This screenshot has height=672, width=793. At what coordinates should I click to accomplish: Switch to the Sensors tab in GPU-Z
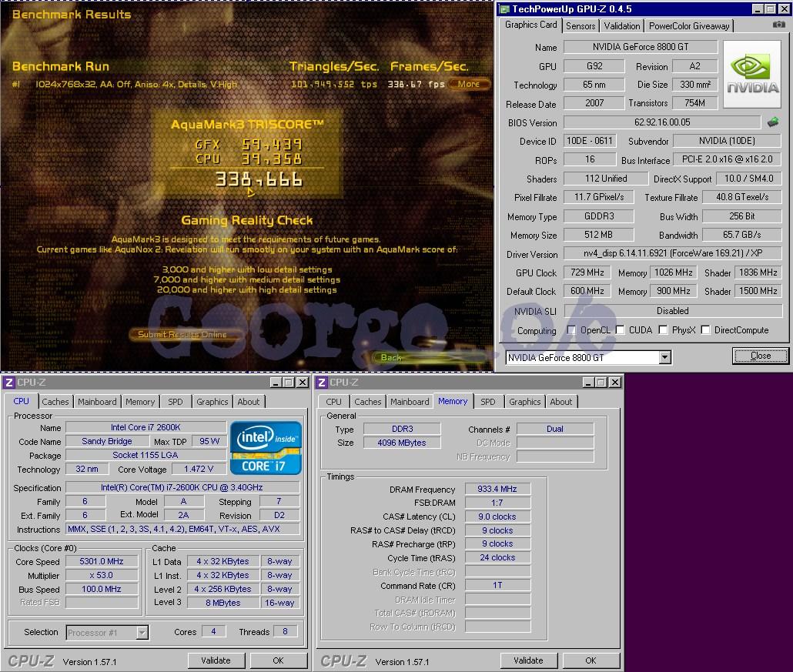tap(580, 26)
